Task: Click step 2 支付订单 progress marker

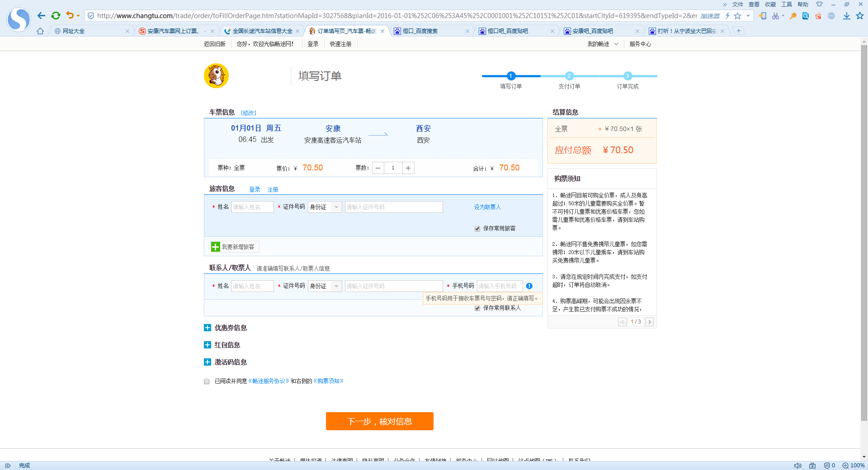Action: coord(569,76)
